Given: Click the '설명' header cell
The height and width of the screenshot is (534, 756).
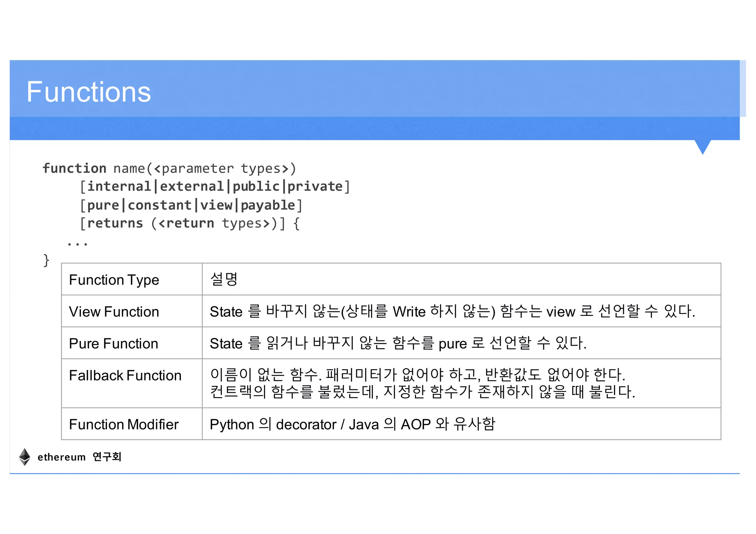Looking at the screenshot, I should pyautogui.click(x=461, y=279).
